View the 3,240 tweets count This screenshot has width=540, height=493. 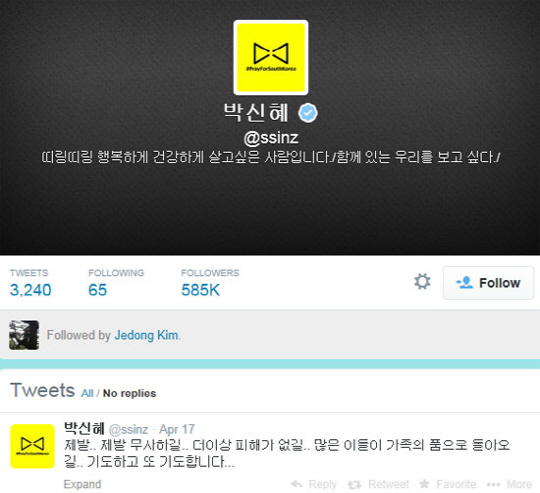30,283
